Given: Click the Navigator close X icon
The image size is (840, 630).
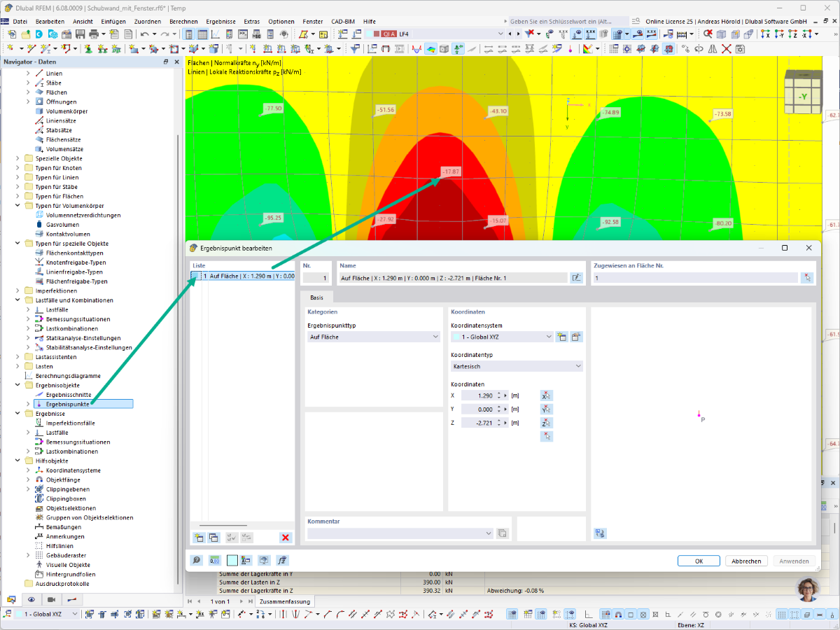Looking at the screenshot, I should click(176, 62).
